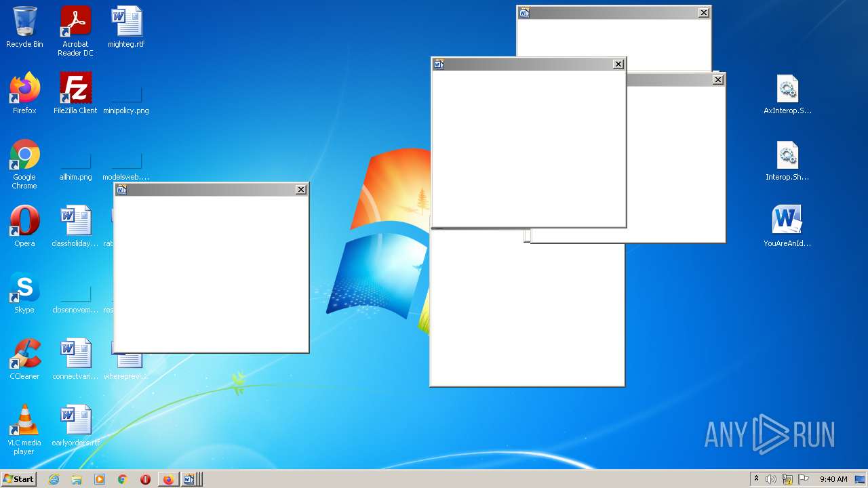Launch Internet Explorer from taskbar
Image resolution: width=868 pixels, height=488 pixels.
click(x=54, y=479)
